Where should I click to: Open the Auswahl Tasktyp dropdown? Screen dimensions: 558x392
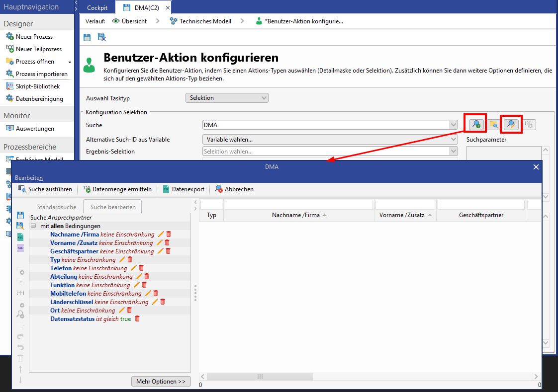227,98
